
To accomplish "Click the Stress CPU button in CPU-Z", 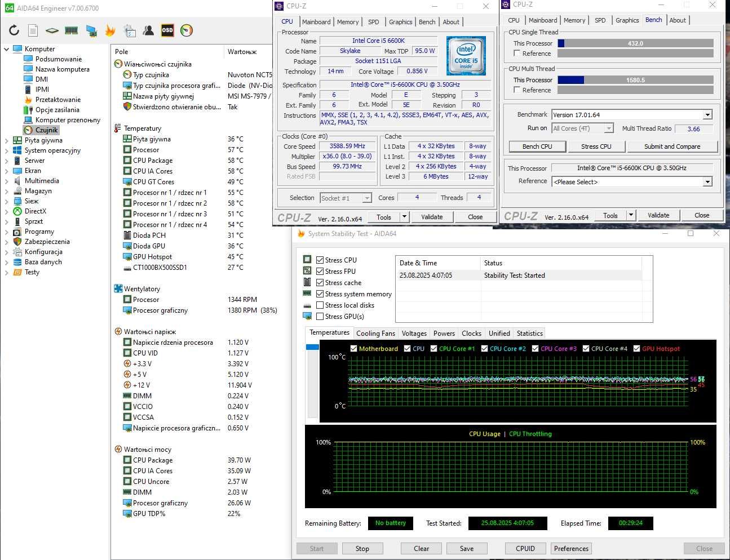I will pyautogui.click(x=596, y=146).
